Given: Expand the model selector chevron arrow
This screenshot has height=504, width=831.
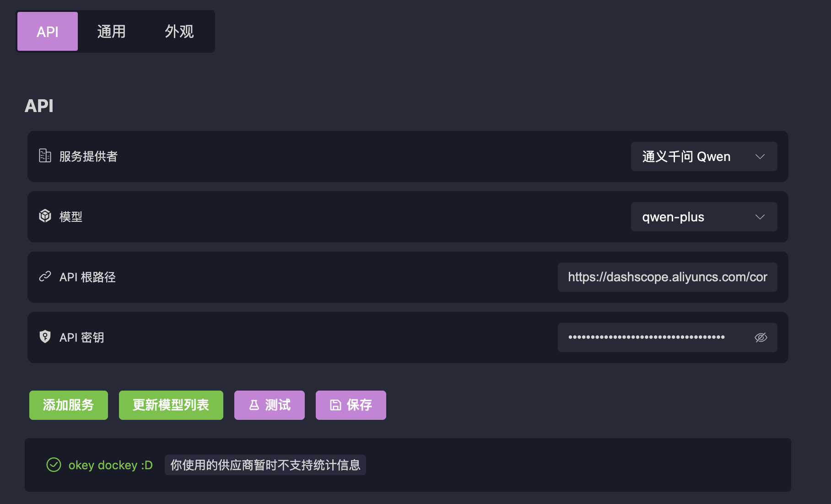Looking at the screenshot, I should [760, 217].
